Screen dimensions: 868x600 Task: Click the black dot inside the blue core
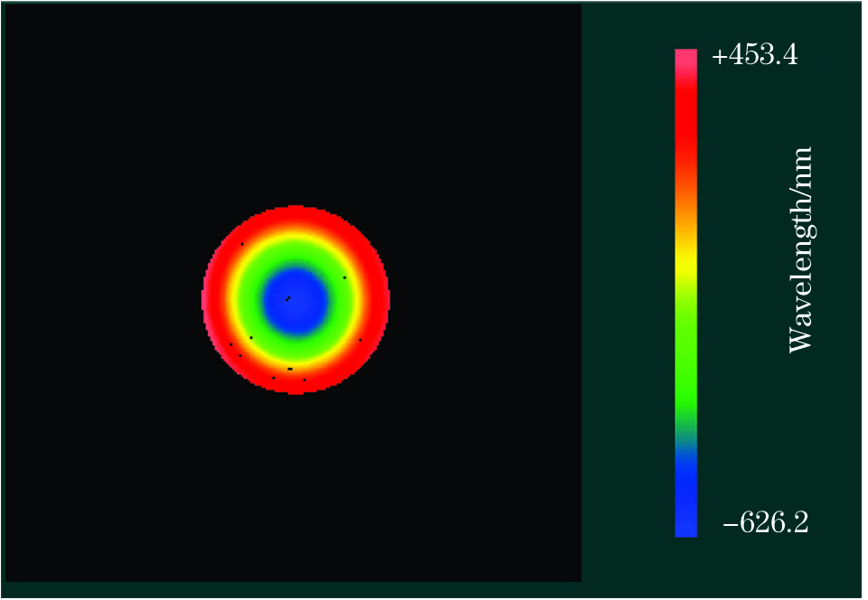[288, 298]
